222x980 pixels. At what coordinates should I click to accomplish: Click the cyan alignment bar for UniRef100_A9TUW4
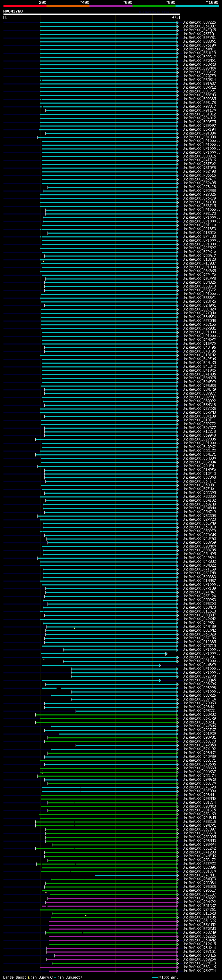(x=112, y=133)
